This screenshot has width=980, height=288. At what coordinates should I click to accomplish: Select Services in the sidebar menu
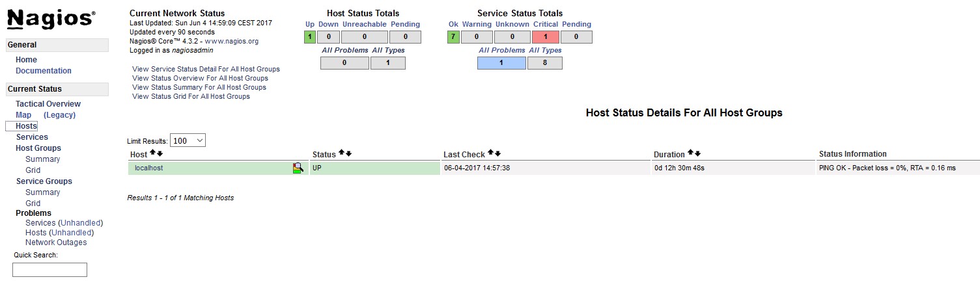32,137
